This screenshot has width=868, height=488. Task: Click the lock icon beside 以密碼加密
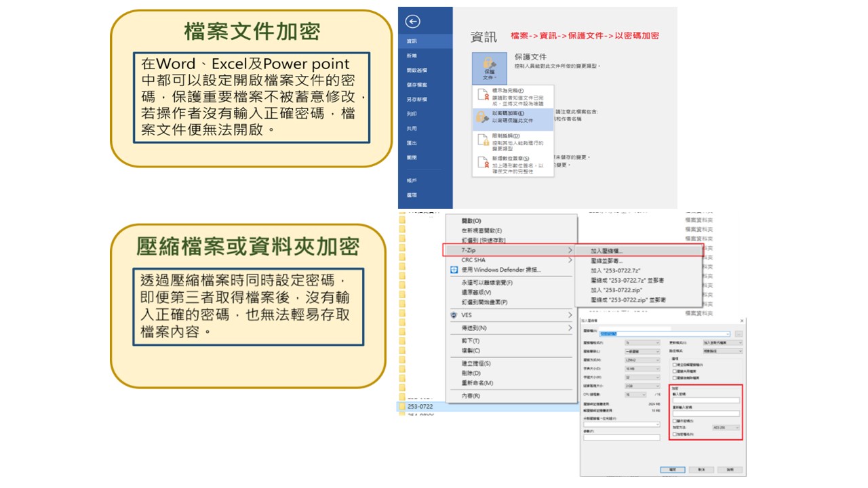click(x=482, y=117)
